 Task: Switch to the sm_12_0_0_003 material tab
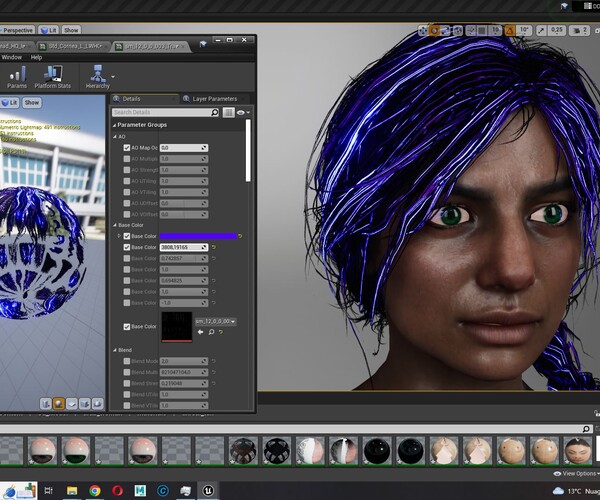tap(151, 46)
